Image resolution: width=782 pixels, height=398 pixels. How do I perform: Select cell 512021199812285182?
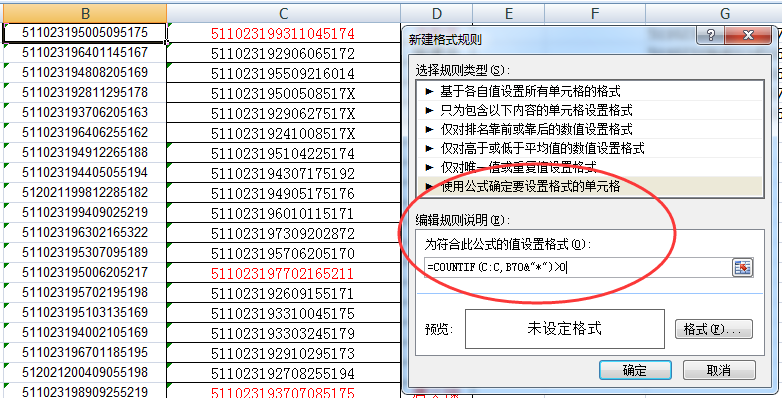click(x=85, y=192)
